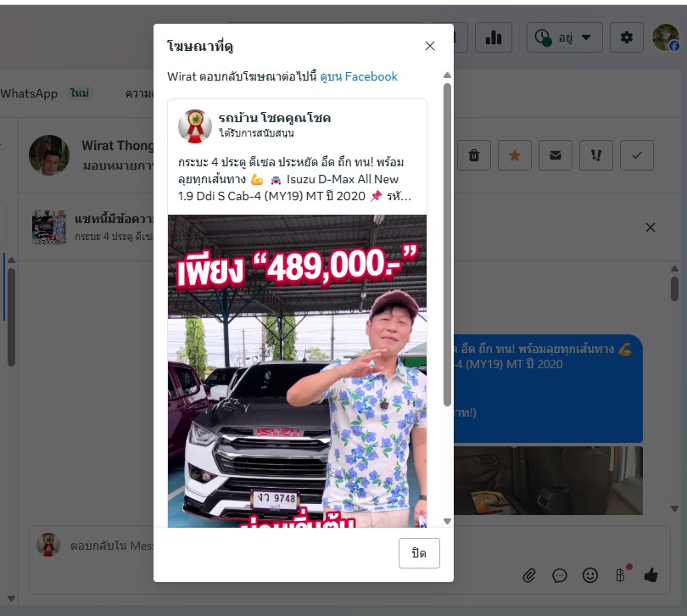Open the ดูบน Facebook link
The height and width of the screenshot is (616, 687).
pyautogui.click(x=359, y=76)
